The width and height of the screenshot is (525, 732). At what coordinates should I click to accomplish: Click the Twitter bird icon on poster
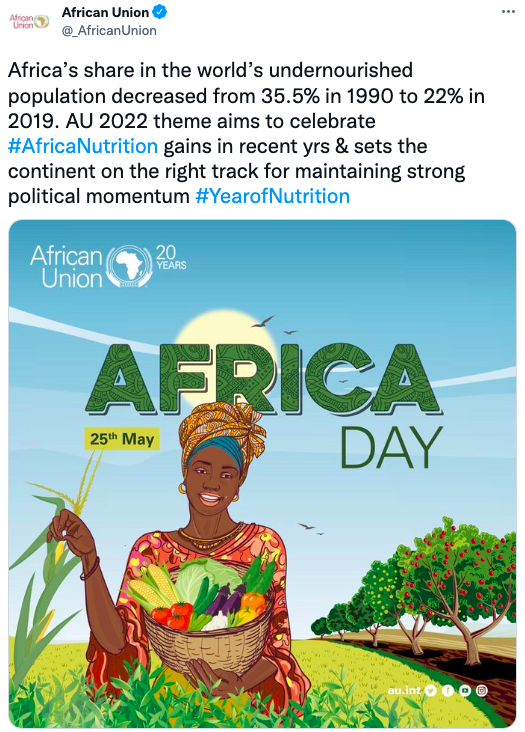pos(431,690)
